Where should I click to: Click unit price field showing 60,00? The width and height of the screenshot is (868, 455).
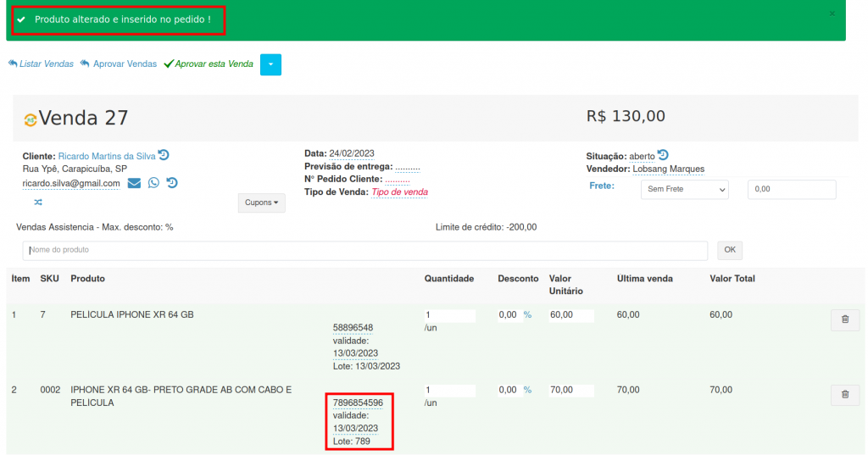(x=570, y=315)
